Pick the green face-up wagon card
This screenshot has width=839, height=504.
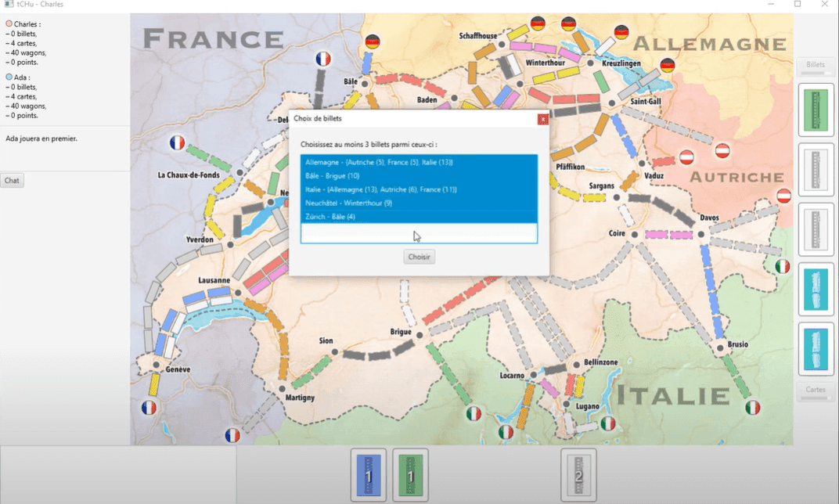coord(816,110)
